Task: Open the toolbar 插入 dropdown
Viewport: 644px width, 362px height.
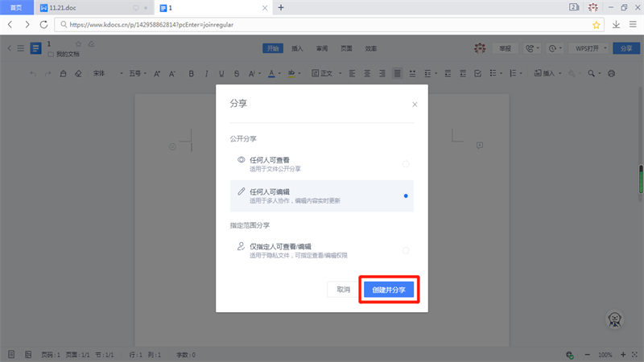Action: point(547,73)
